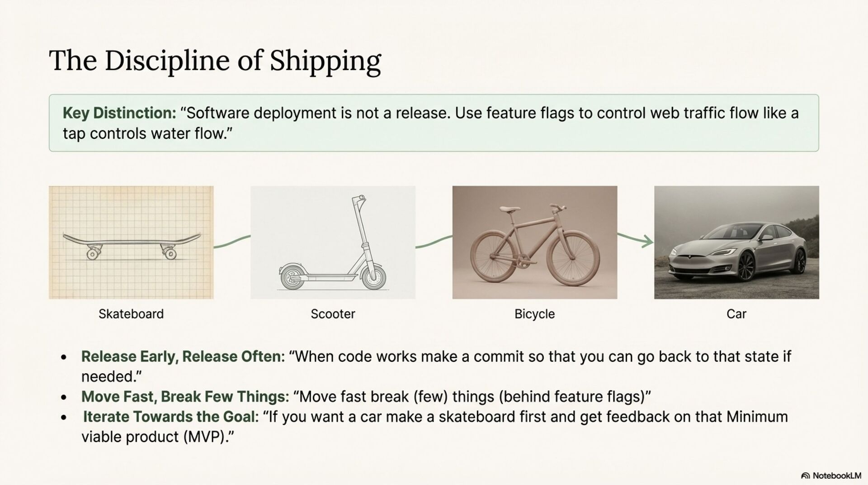Open the bicycle picture
Viewport: 868px width, 485px height.
click(x=534, y=242)
